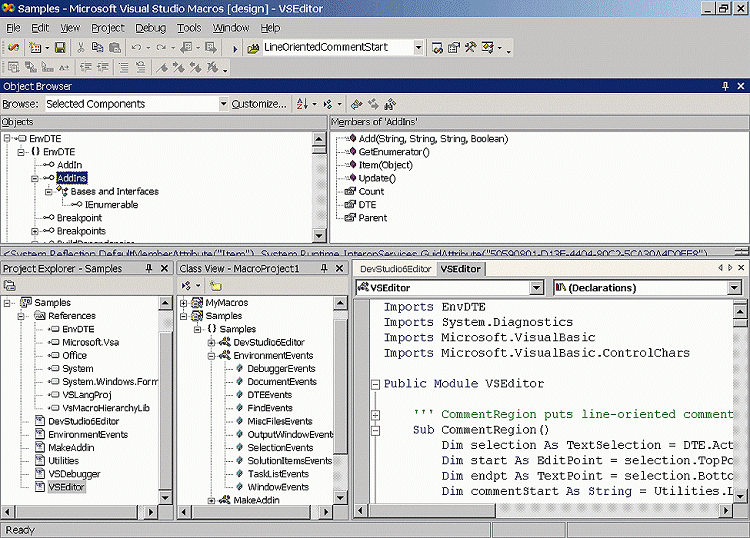Open Macro Explorer via its toolbar icon
The image size is (750, 538).
point(437,47)
